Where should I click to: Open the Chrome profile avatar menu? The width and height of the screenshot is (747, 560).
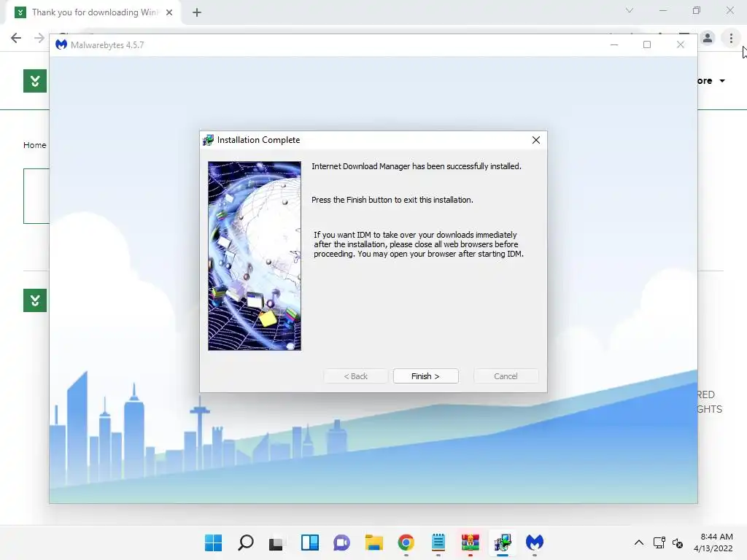(x=708, y=38)
